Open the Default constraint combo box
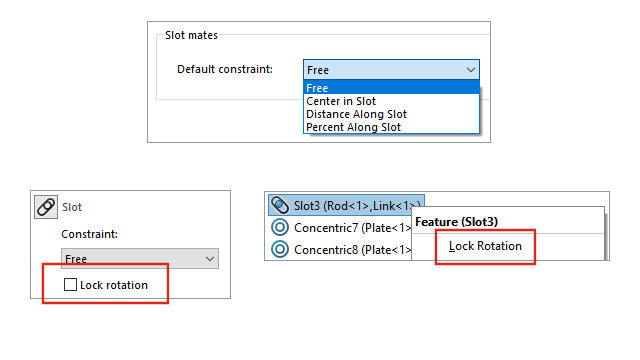 391,70
